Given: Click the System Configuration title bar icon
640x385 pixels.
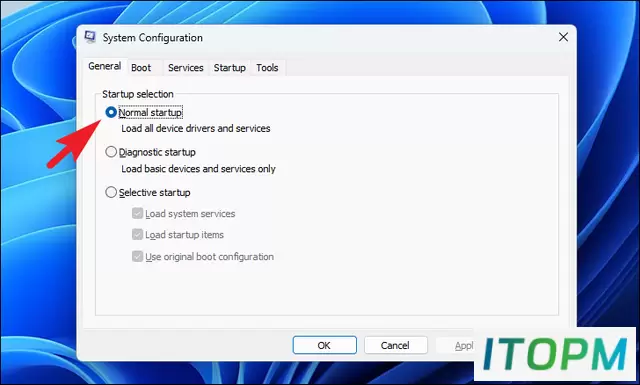Looking at the screenshot, I should pyautogui.click(x=90, y=37).
